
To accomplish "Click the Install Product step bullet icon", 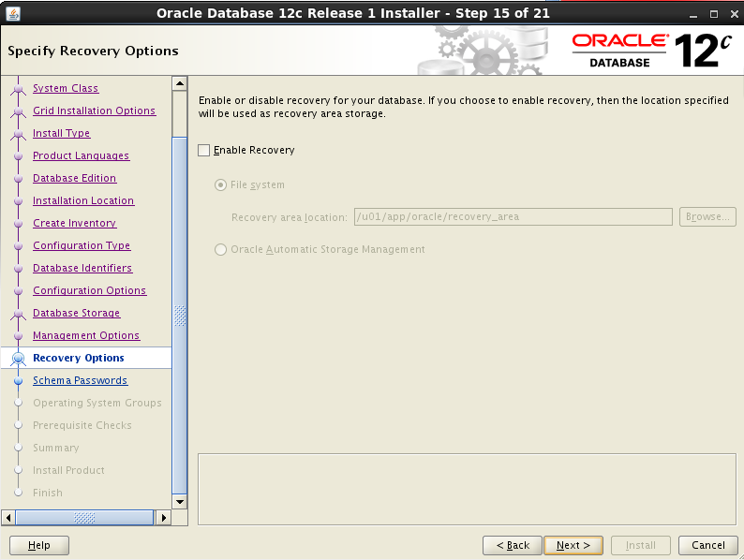I will 18,470.
